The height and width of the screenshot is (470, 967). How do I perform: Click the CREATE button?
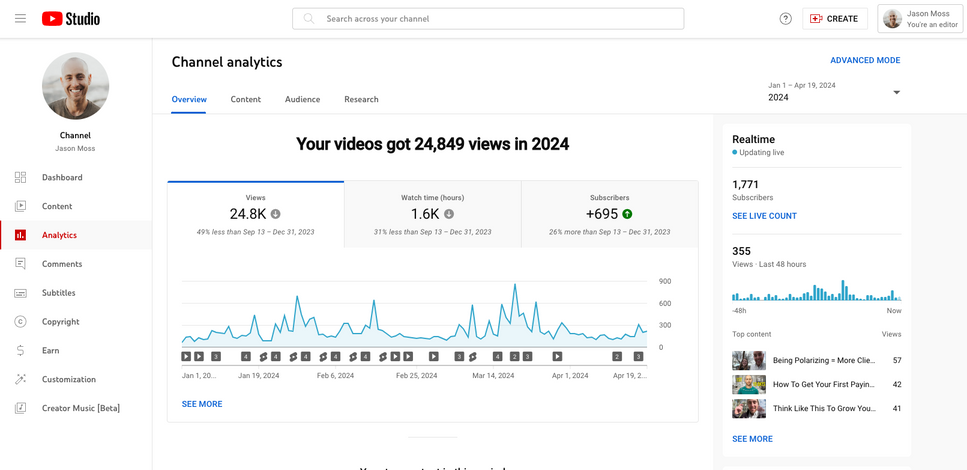tap(834, 19)
